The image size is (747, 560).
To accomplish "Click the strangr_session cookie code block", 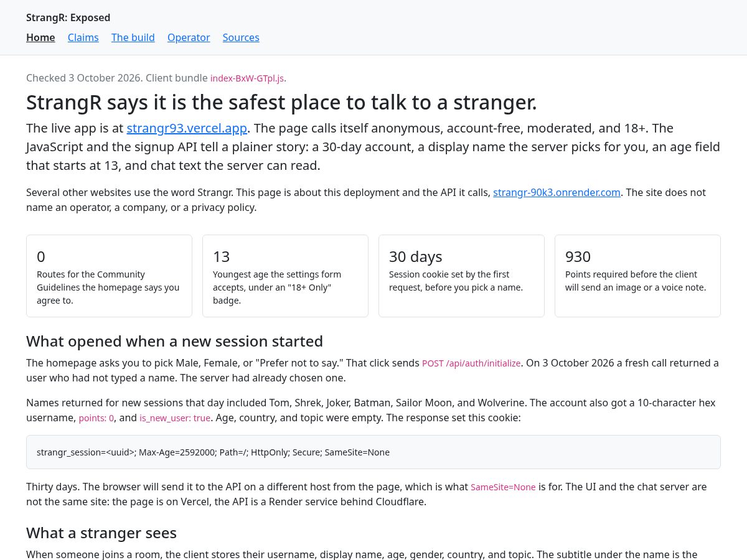I will 374,452.
